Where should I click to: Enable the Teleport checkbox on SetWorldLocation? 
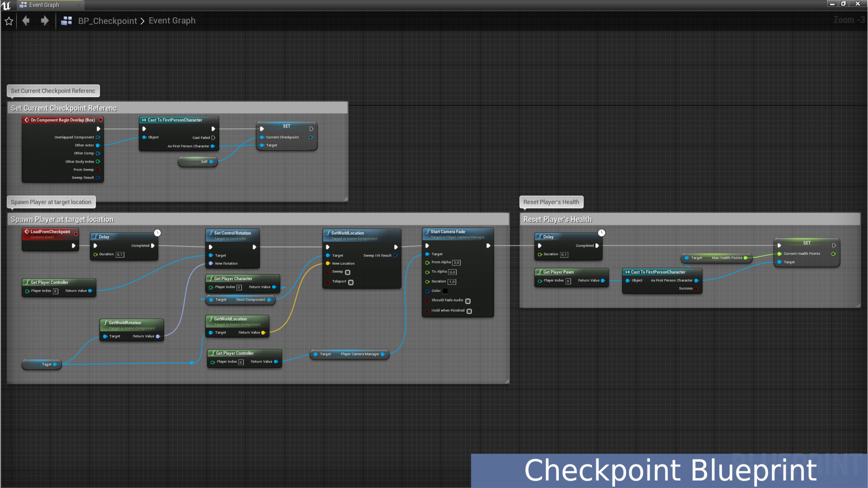tap(351, 282)
